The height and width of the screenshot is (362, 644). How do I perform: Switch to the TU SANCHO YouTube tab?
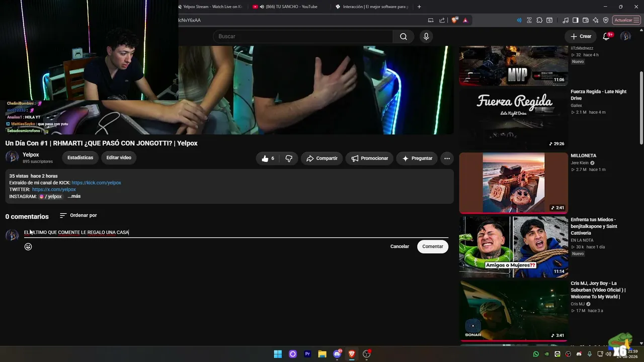(288, 7)
